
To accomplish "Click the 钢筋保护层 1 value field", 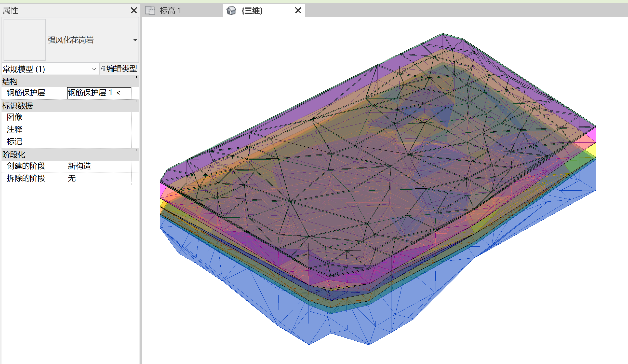I will click(99, 93).
